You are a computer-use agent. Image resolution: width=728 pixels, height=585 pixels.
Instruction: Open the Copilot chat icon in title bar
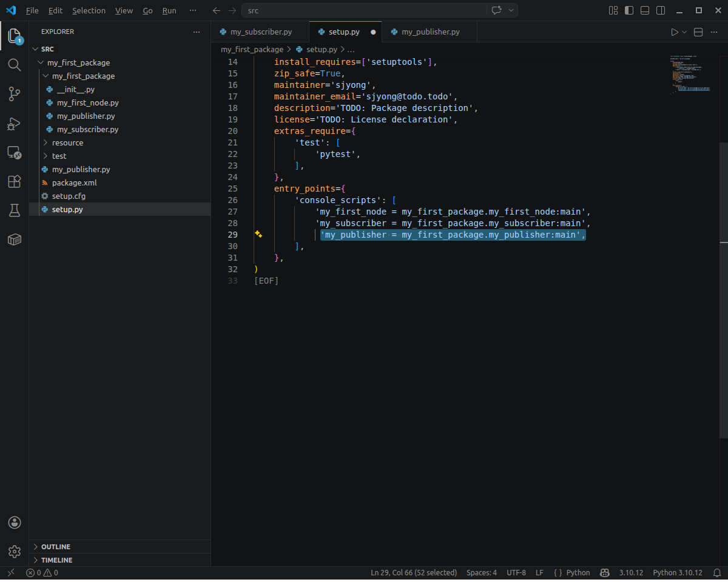tap(497, 10)
